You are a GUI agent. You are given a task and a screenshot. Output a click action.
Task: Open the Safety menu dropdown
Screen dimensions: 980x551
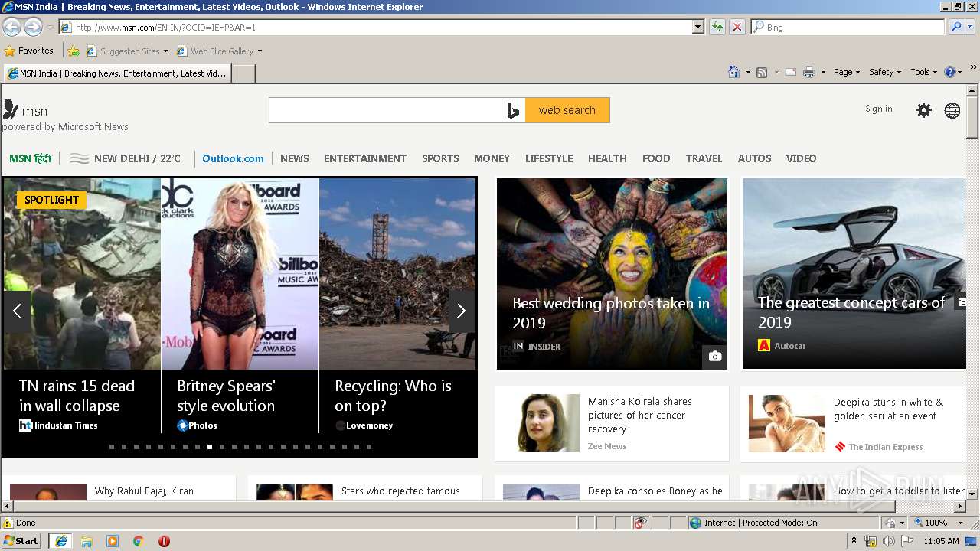tap(885, 72)
